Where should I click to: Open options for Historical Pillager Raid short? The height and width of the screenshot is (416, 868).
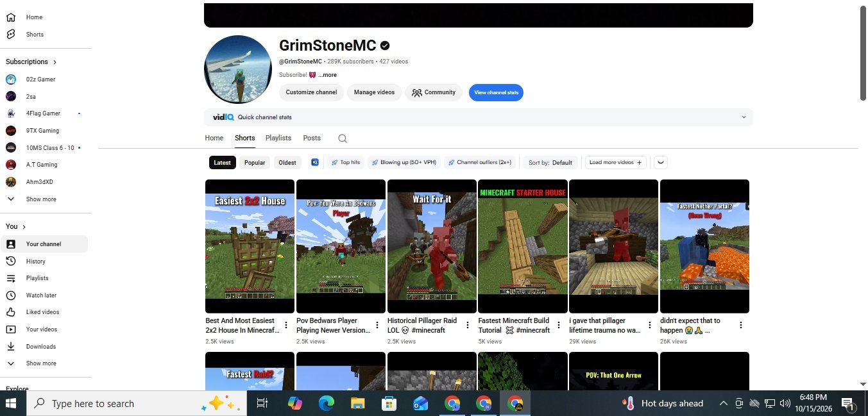point(468,325)
